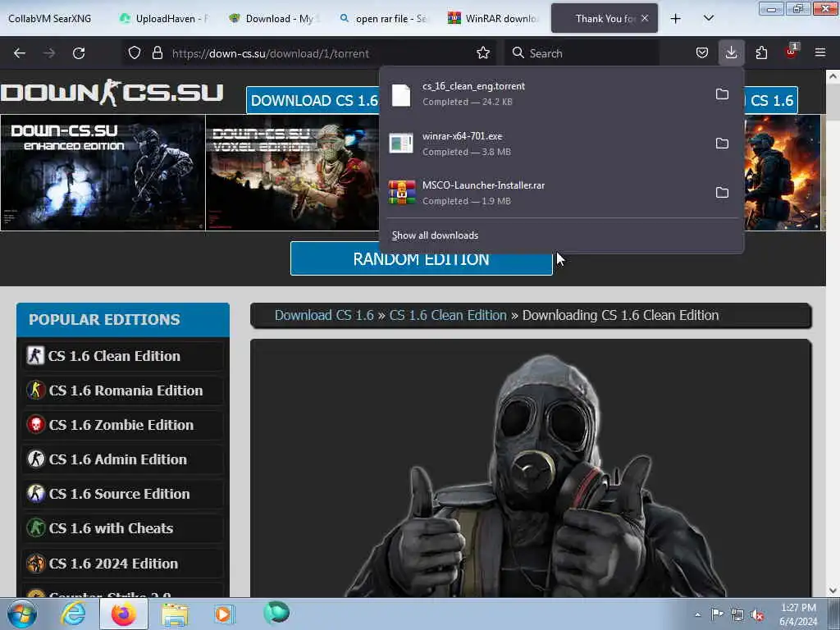Open a new browser tab
The width and height of the screenshot is (840, 630).
tap(676, 19)
